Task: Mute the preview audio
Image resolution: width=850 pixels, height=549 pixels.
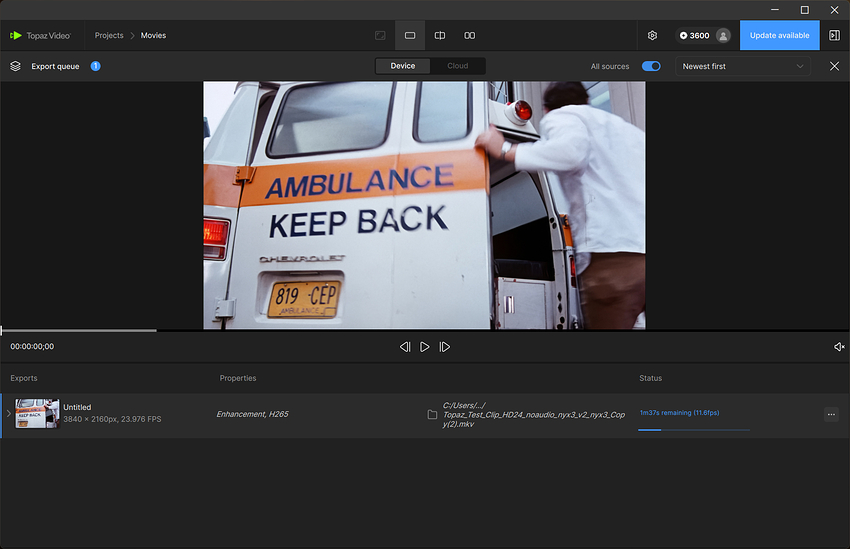Action: coord(839,347)
